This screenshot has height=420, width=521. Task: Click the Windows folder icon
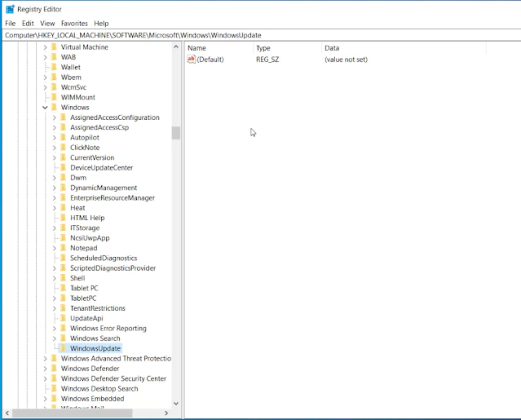pyautogui.click(x=54, y=108)
